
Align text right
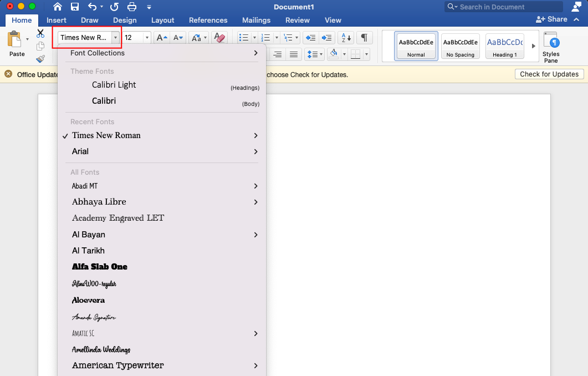278,55
